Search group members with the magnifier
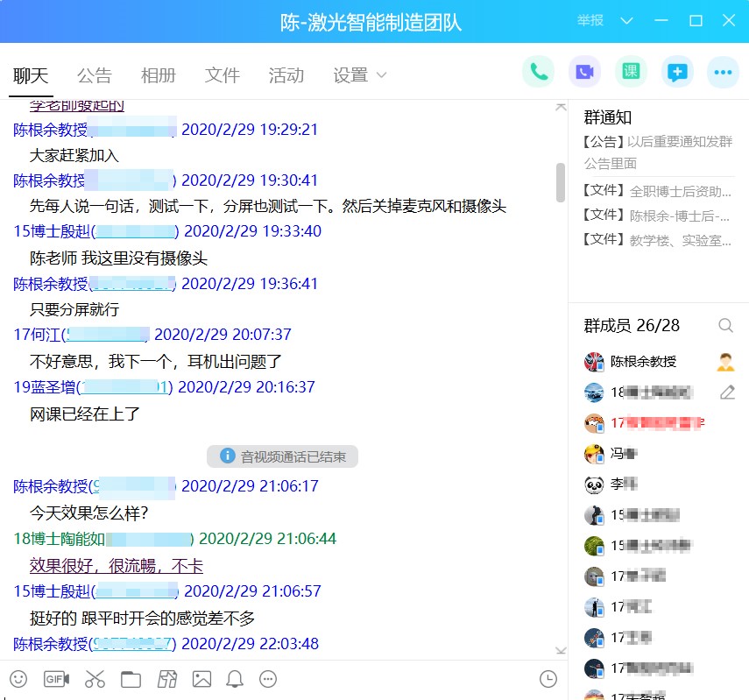 pos(726,325)
